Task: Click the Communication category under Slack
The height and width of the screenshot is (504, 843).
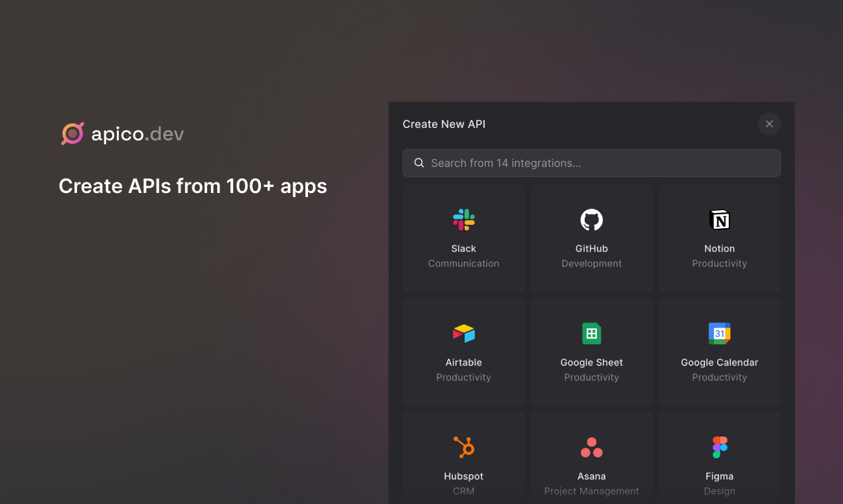Action: [x=463, y=264]
